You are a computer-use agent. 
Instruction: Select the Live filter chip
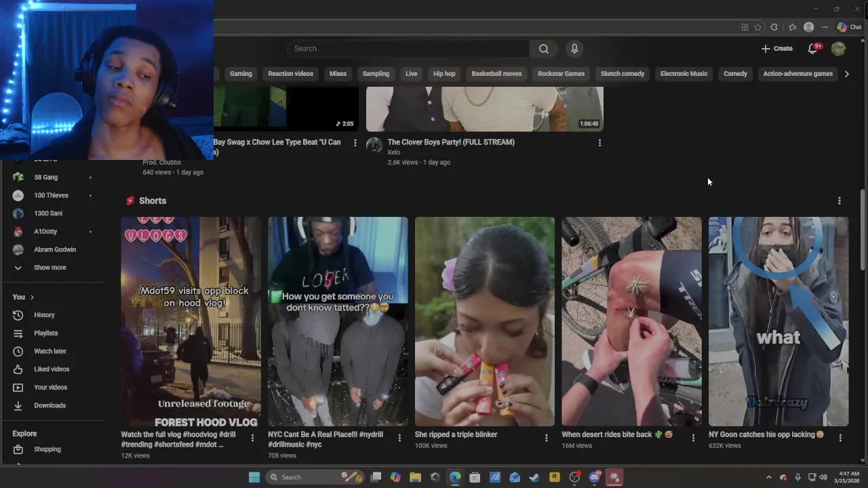tap(411, 74)
